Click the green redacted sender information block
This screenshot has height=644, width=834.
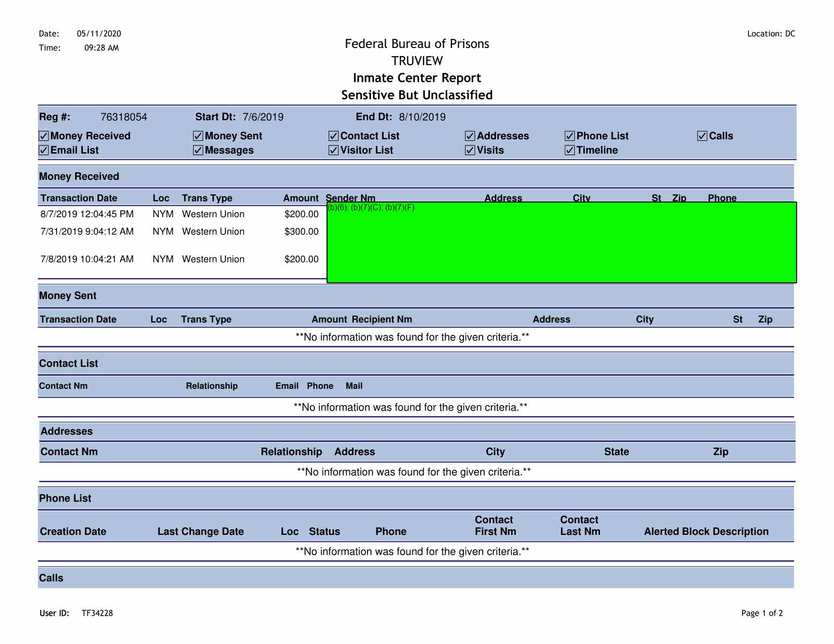[x=561, y=242]
